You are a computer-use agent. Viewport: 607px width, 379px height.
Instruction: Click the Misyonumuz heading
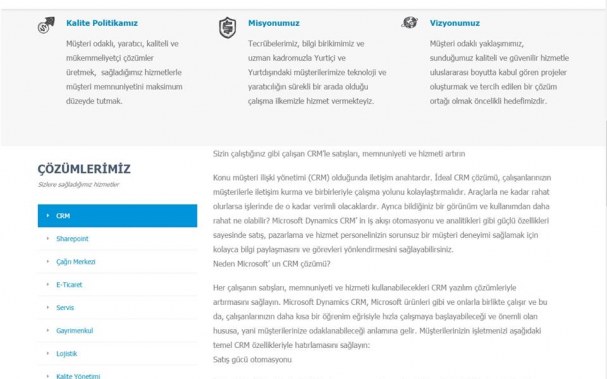tap(274, 23)
